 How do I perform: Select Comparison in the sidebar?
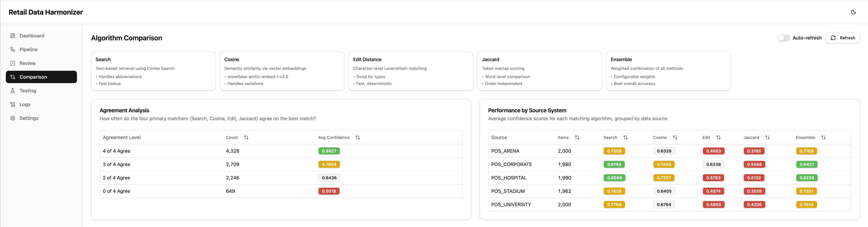[x=41, y=77]
